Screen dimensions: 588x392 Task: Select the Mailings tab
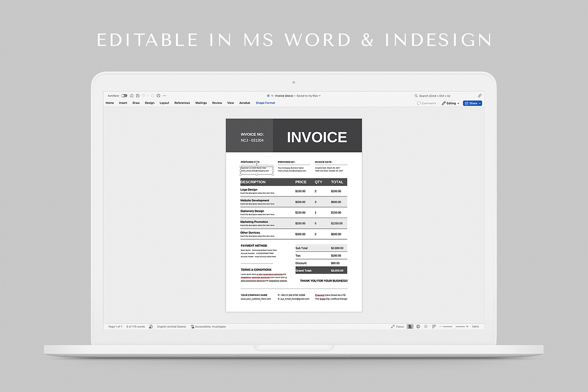(201, 103)
